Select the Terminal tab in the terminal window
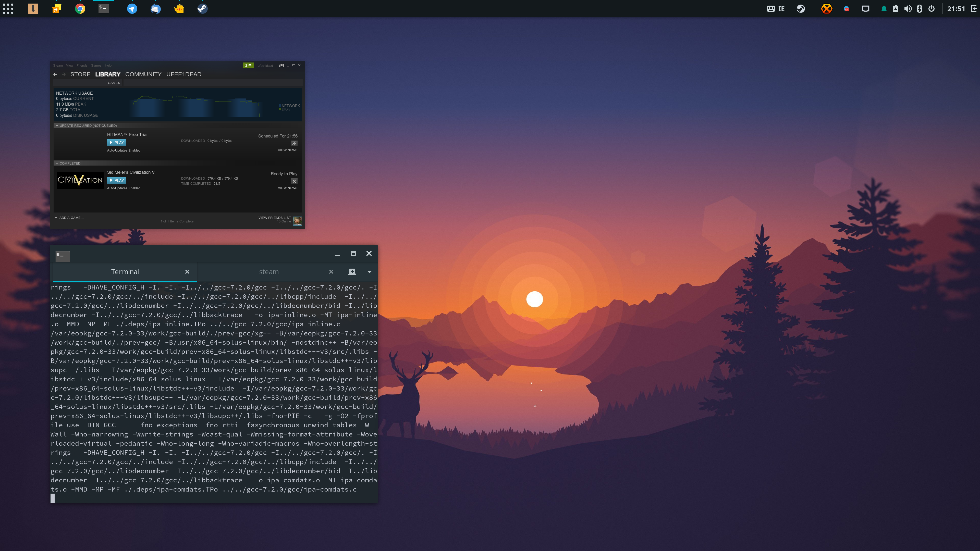Viewport: 980px width, 551px height. 125,272
